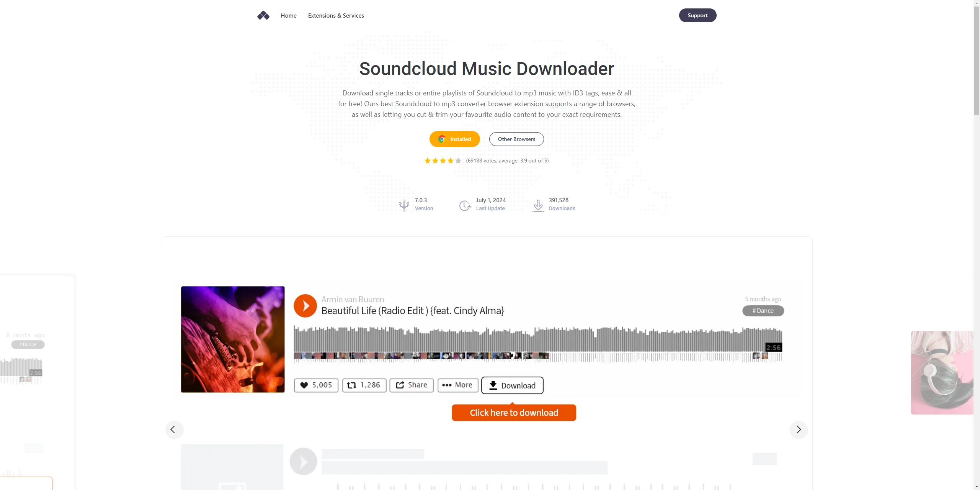
Task: Click the Download button for Beautiful Life
Action: point(512,385)
